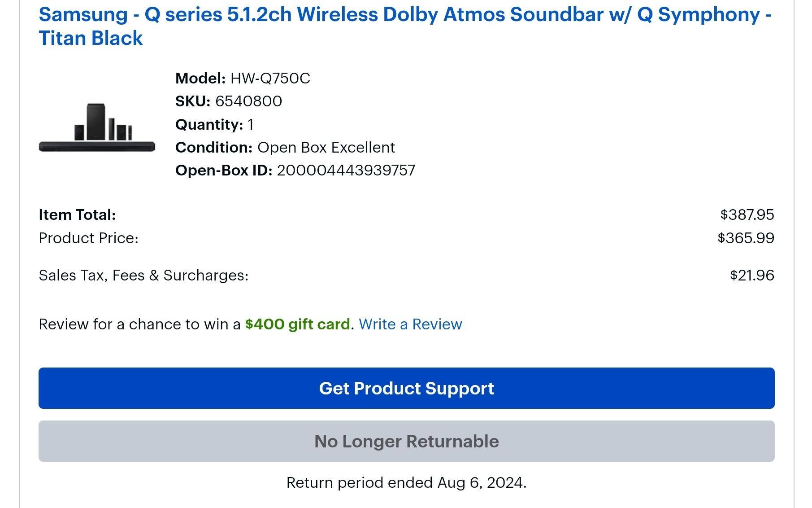Click the $365.99 product price amount
This screenshot has height=508, width=812.
coord(746,238)
